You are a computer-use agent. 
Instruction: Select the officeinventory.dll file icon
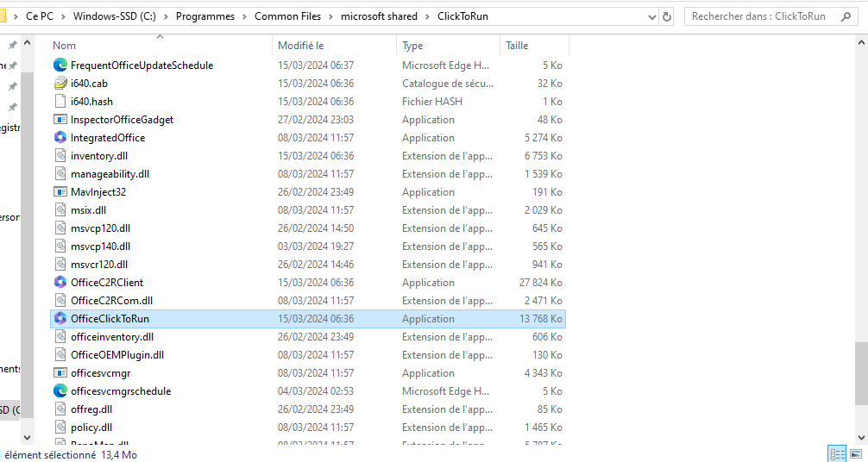pyautogui.click(x=60, y=337)
